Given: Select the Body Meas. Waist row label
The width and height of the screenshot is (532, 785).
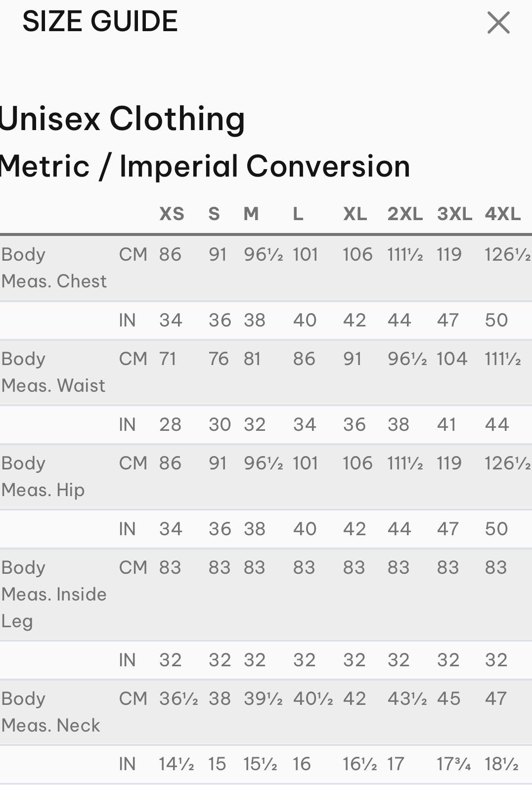Looking at the screenshot, I should tap(53, 372).
